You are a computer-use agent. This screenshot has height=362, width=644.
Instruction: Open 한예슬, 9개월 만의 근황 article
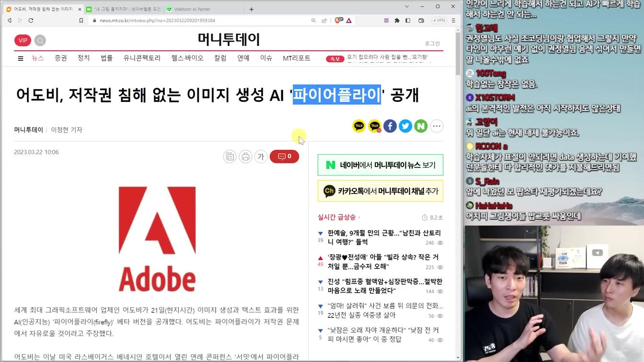[384, 238]
